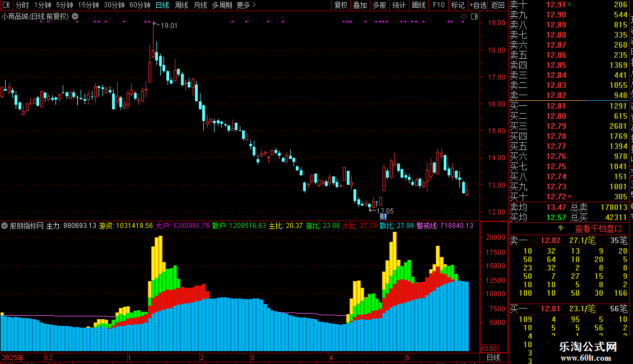This screenshot has height=364, width=633.
Task: Open the 复权 adjustment button
Action: tap(341, 5)
